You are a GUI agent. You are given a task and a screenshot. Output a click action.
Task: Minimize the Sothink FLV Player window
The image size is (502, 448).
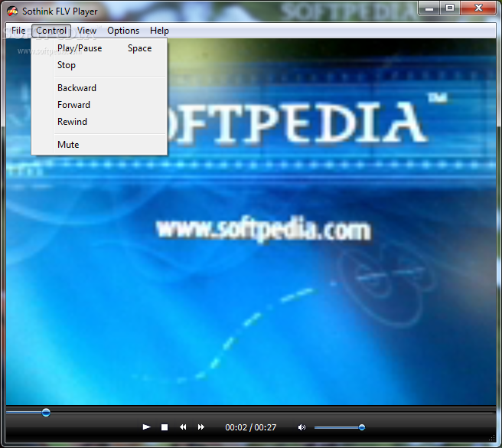pos(429,8)
